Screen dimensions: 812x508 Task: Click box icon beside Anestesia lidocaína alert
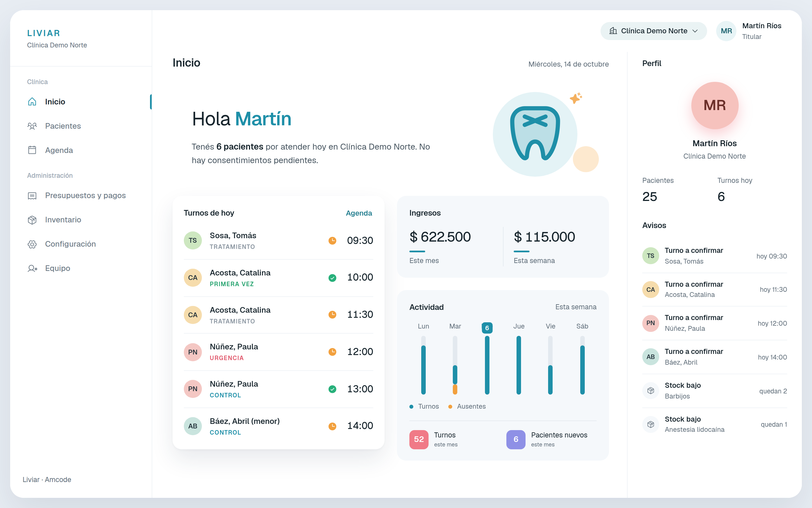651,424
